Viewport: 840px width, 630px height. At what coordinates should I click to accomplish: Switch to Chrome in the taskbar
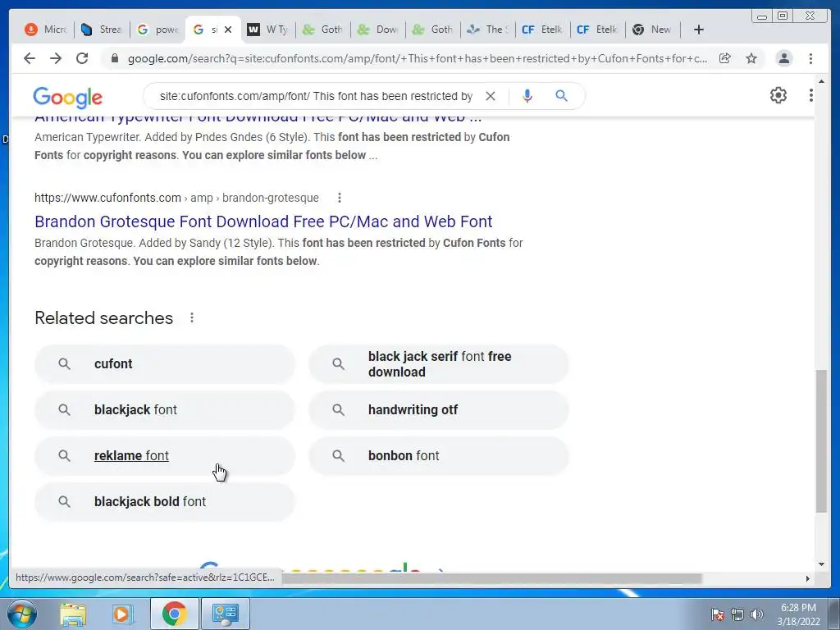175,614
